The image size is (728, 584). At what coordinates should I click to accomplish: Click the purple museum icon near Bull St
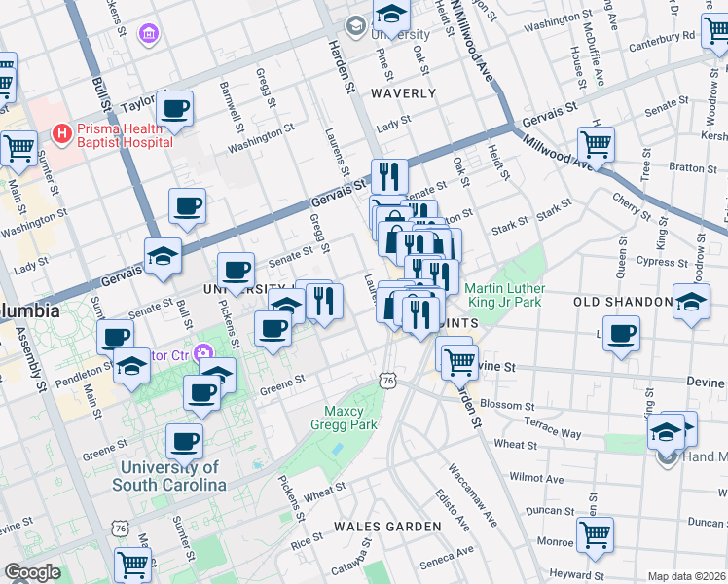[x=149, y=34]
